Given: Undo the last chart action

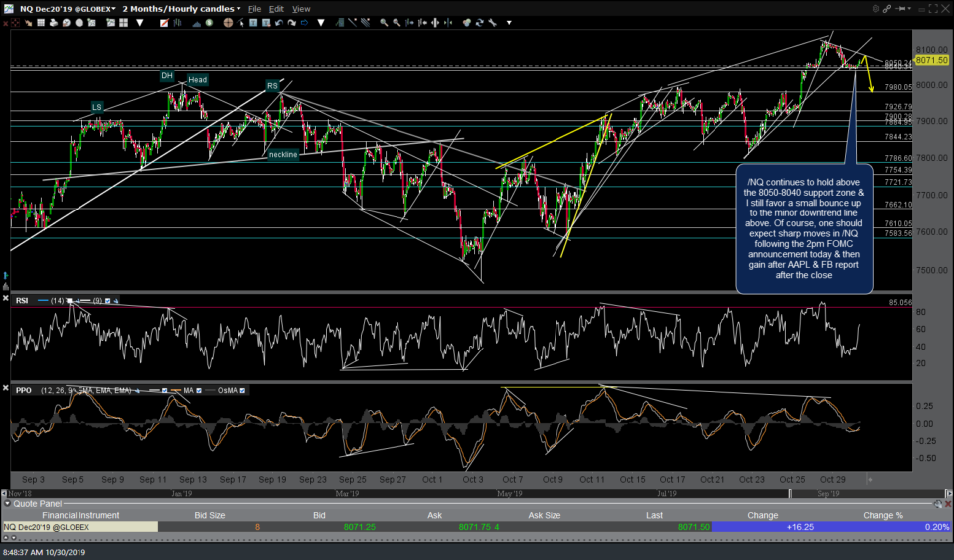Looking at the screenshot, I should pos(278,23).
